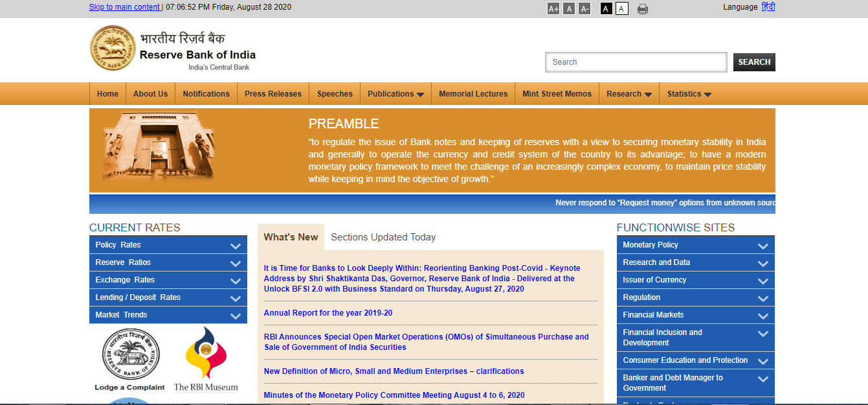Expand the Issuer of Currency section
The width and height of the screenshot is (868, 405).
(696, 280)
